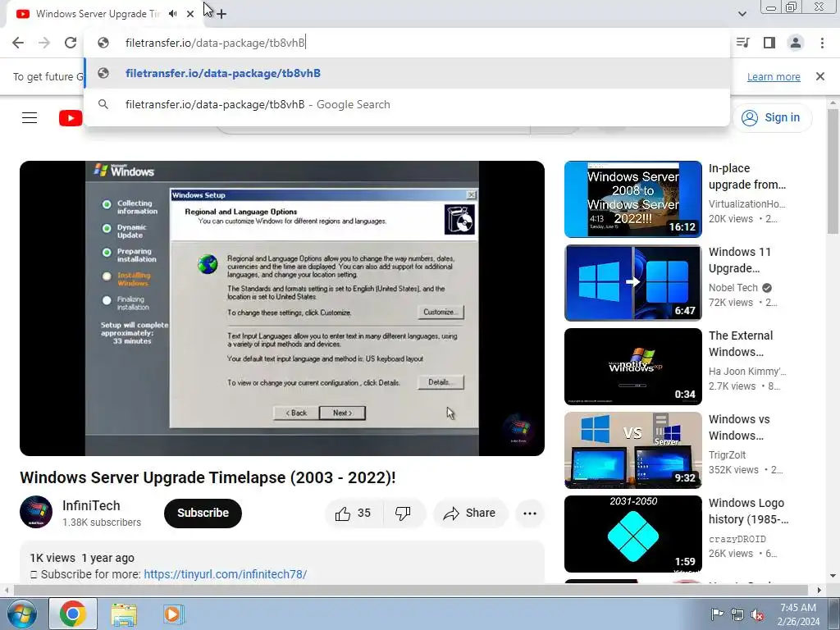Subscribe to the InfiniTech channel
The image size is (840, 630).
[x=203, y=513]
